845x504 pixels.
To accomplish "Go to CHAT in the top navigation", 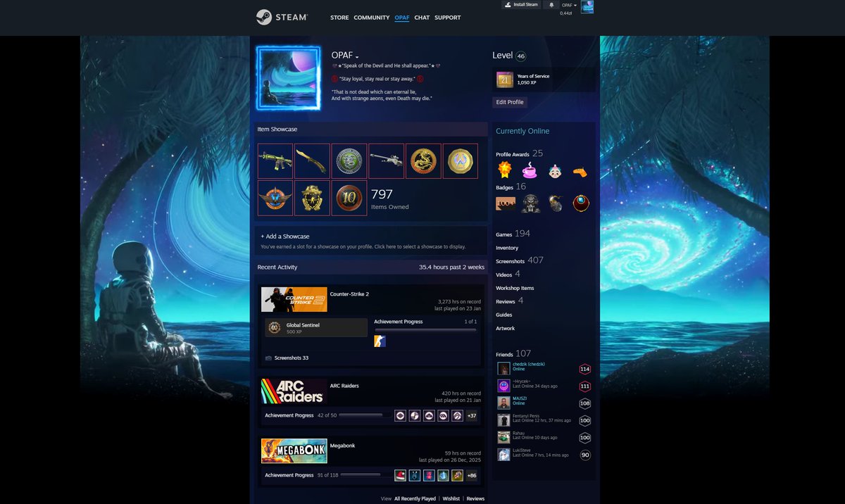I will (422, 18).
